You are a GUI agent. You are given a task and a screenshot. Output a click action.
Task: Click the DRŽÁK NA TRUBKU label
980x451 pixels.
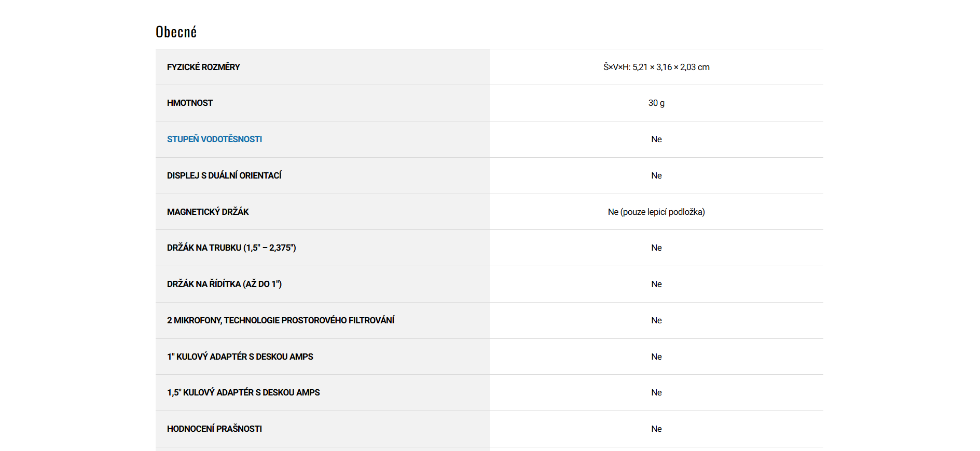231,248
